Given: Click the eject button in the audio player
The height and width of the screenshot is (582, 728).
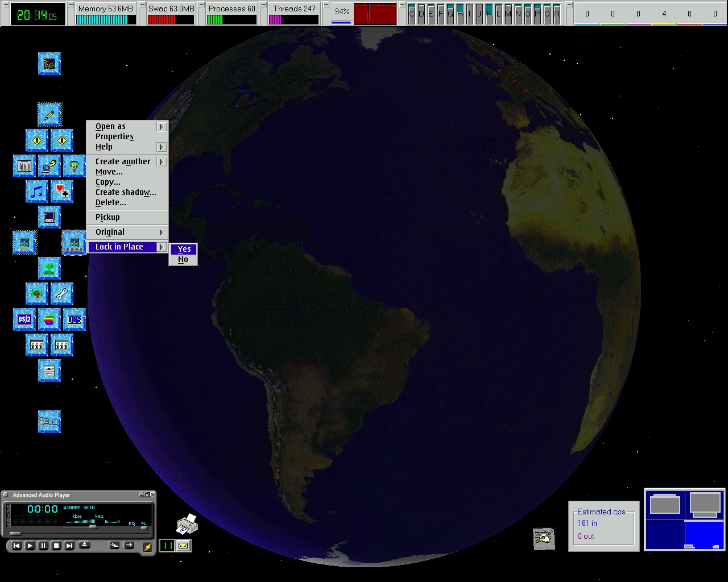Looking at the screenshot, I should (x=84, y=544).
